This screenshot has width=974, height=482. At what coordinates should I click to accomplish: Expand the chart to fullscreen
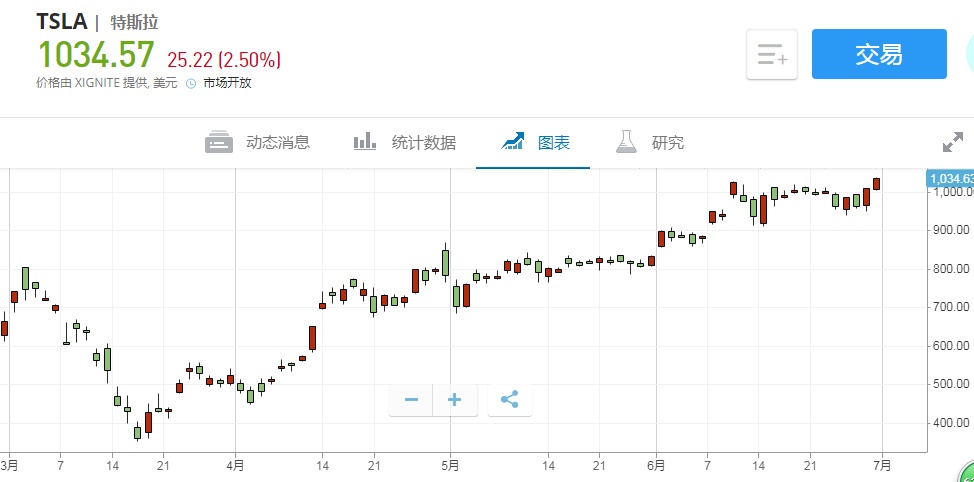pyautogui.click(x=953, y=142)
